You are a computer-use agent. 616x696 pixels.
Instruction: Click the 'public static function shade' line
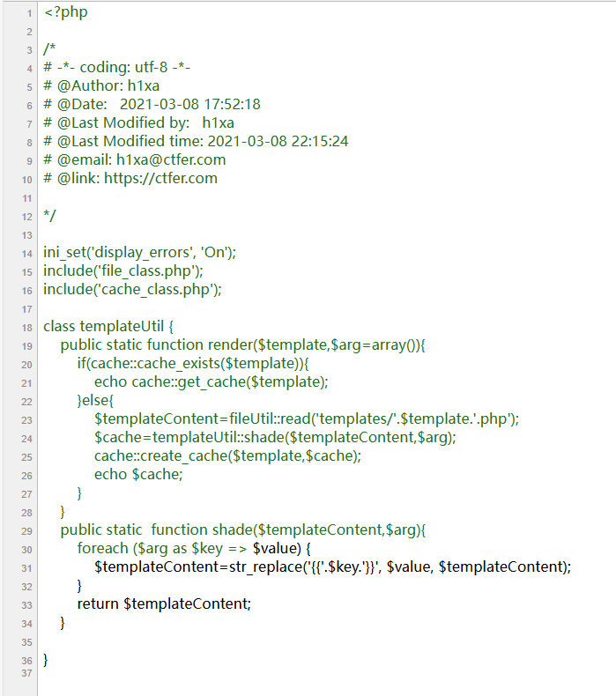(243, 530)
